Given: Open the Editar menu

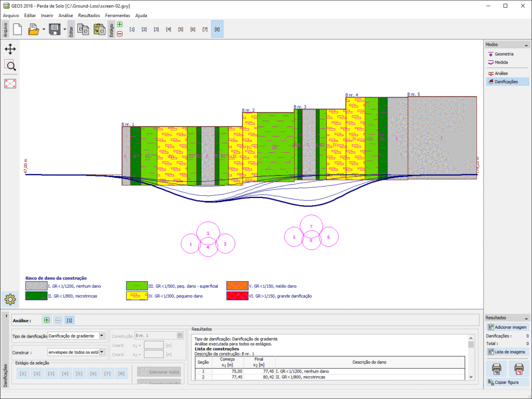Looking at the screenshot, I should (30, 15).
